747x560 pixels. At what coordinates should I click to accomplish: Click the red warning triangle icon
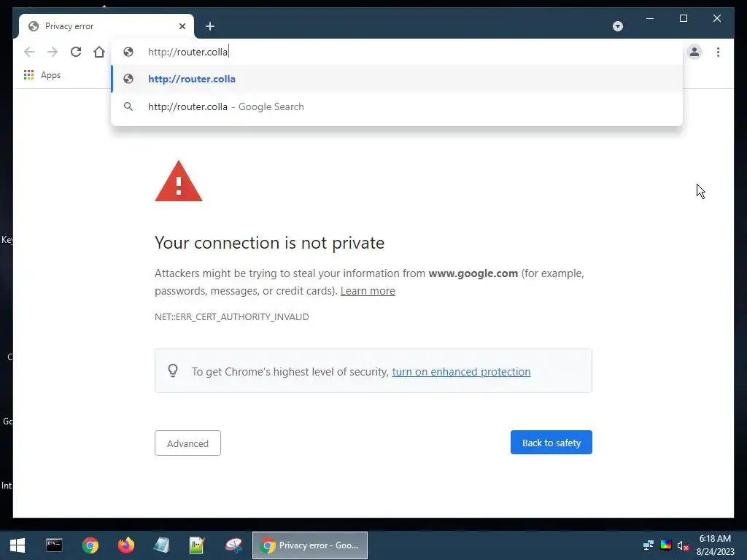tap(179, 182)
